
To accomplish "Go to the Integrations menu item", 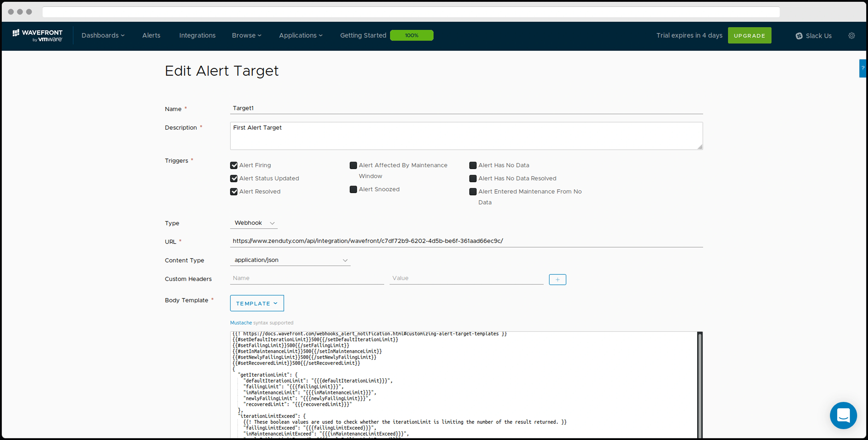I will (197, 35).
